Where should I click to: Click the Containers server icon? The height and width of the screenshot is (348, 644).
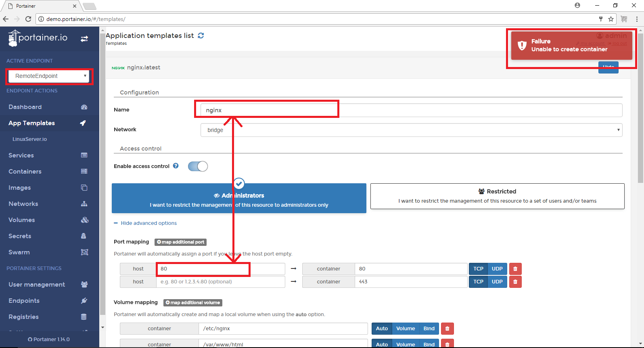point(84,172)
